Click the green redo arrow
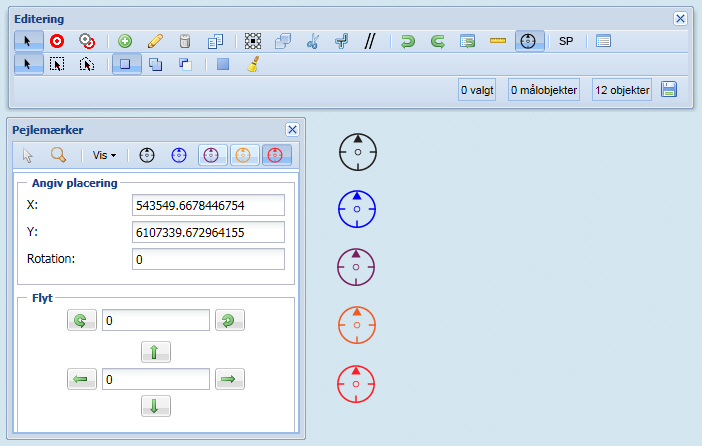Screen dimensions: 702x446 tap(437, 41)
